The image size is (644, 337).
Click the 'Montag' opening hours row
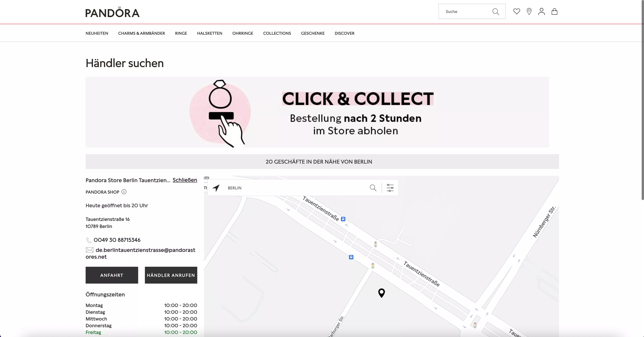141,305
